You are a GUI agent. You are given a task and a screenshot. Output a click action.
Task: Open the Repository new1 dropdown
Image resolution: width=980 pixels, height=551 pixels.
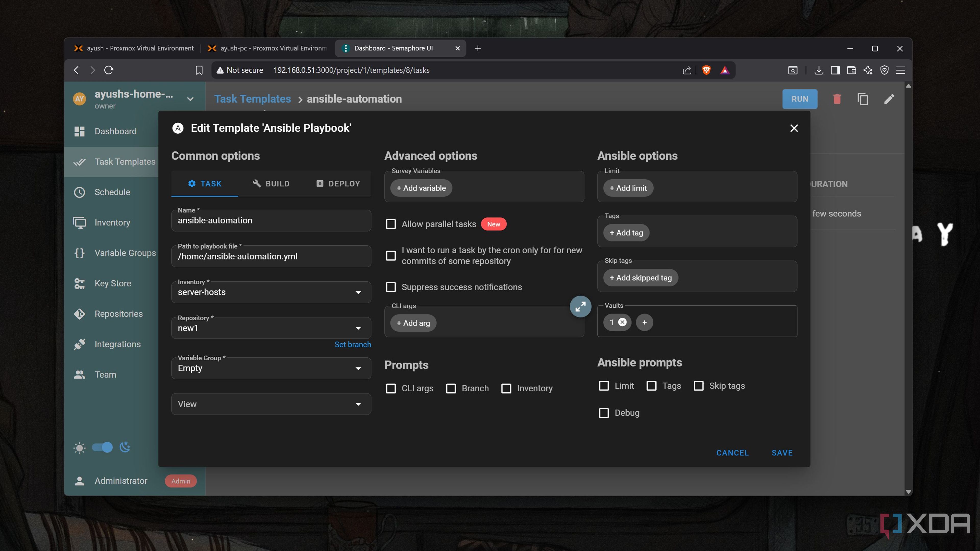click(x=271, y=328)
